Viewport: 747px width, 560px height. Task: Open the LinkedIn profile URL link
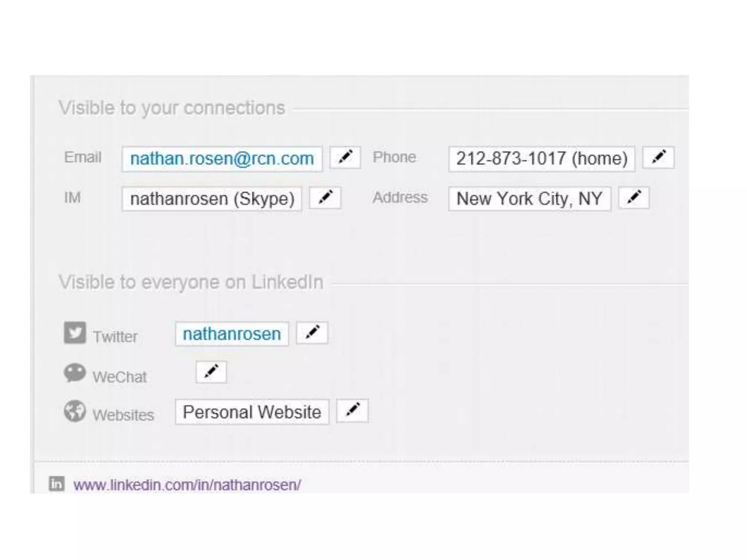tap(187, 485)
